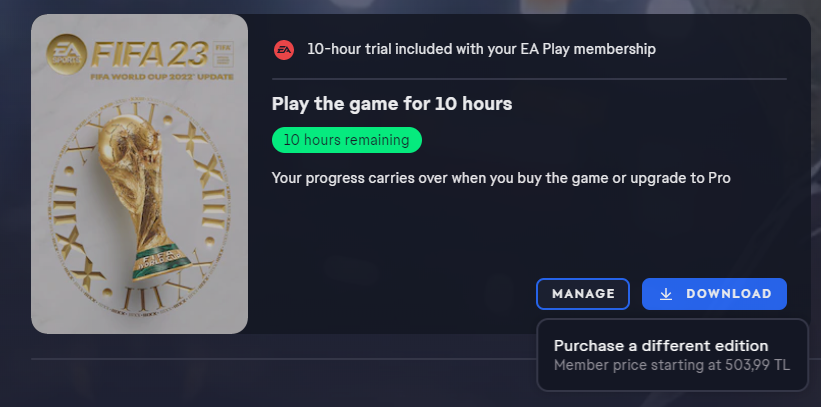Click the divider line under membership text

(x=529, y=78)
